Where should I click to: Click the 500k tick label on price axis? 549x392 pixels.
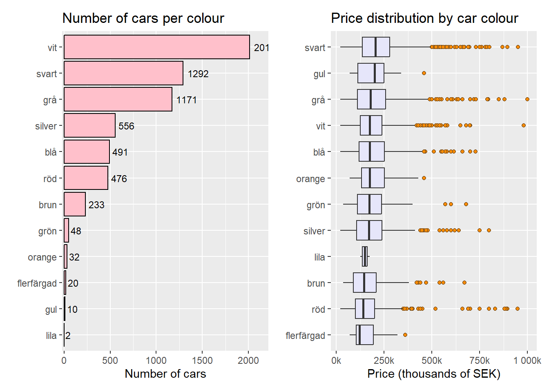[x=432, y=361]
